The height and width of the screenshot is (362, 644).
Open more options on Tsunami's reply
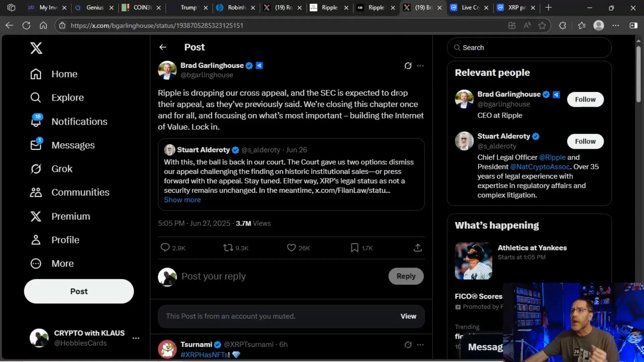[420, 345]
